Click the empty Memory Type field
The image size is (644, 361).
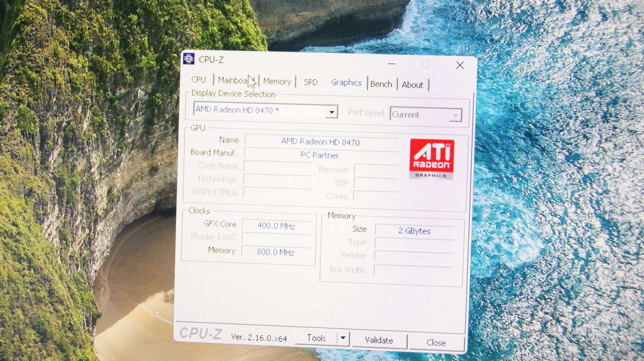[414, 244]
